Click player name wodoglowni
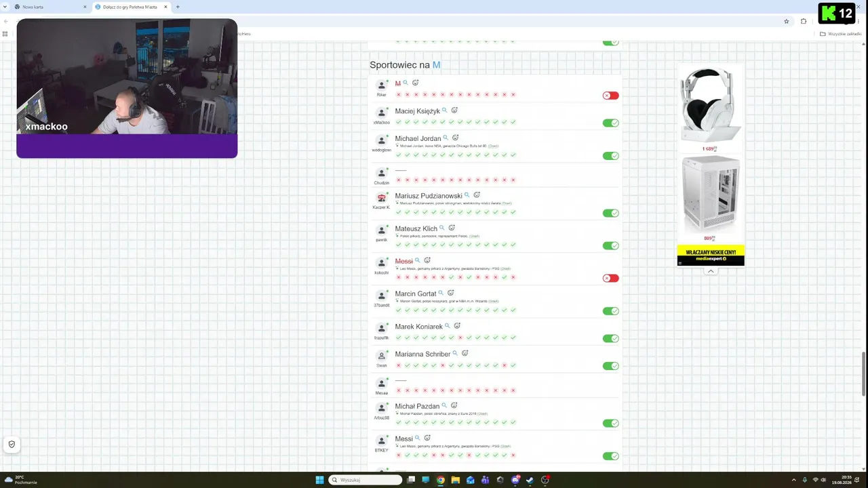The image size is (868, 488). 382,150
